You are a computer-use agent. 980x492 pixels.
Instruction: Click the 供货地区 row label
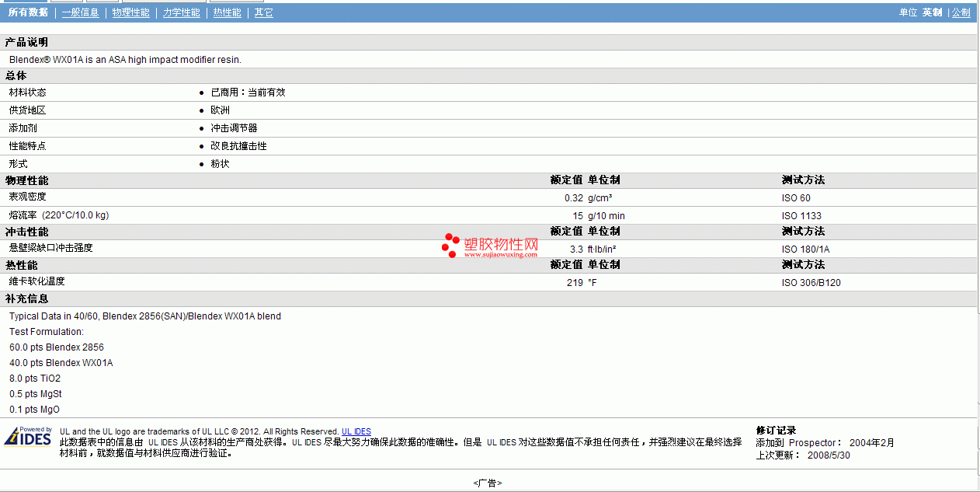pos(27,110)
